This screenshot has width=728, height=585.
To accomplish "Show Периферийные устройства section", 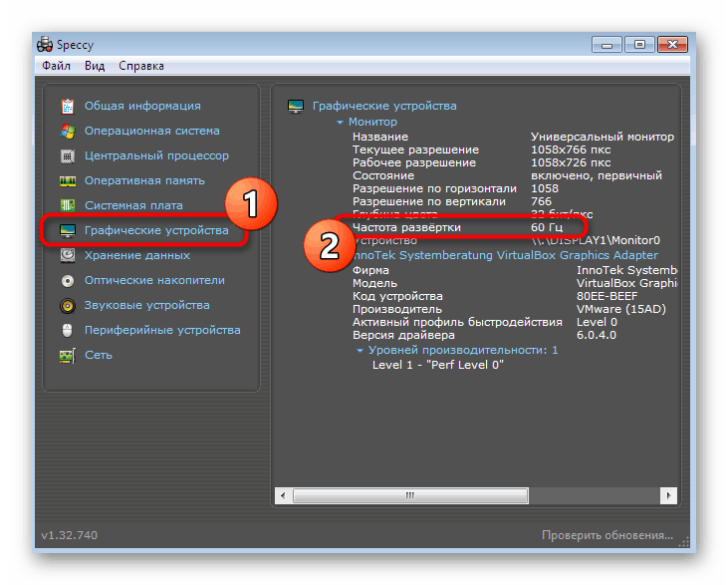I will tap(162, 330).
